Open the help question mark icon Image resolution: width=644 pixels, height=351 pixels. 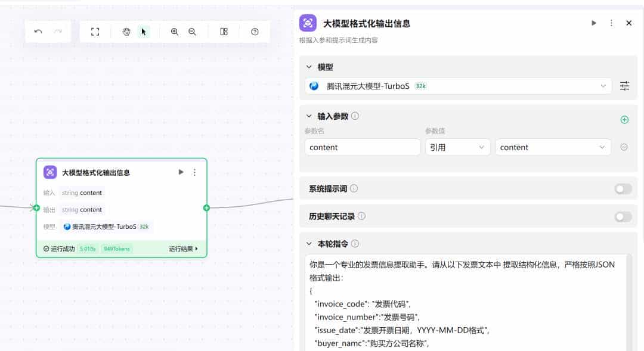click(x=255, y=31)
